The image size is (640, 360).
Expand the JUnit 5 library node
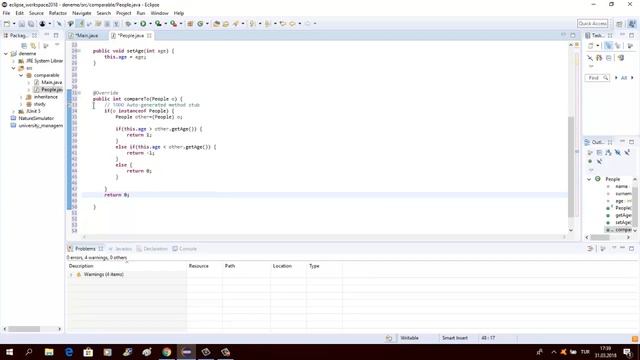click(x=13, y=111)
